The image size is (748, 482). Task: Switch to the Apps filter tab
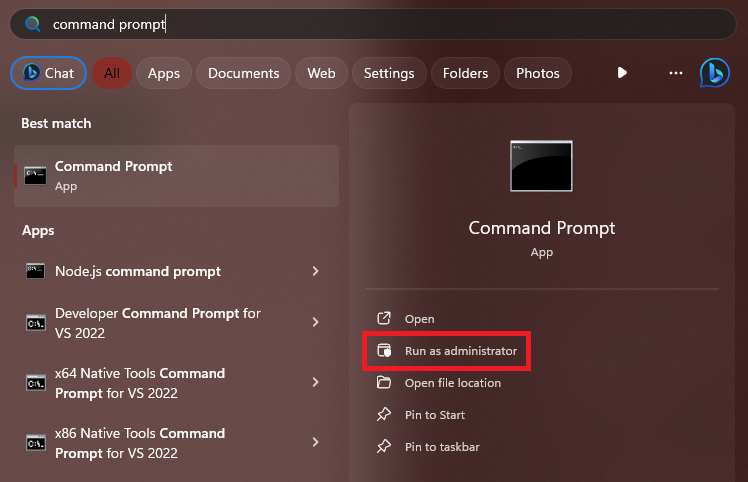point(164,73)
